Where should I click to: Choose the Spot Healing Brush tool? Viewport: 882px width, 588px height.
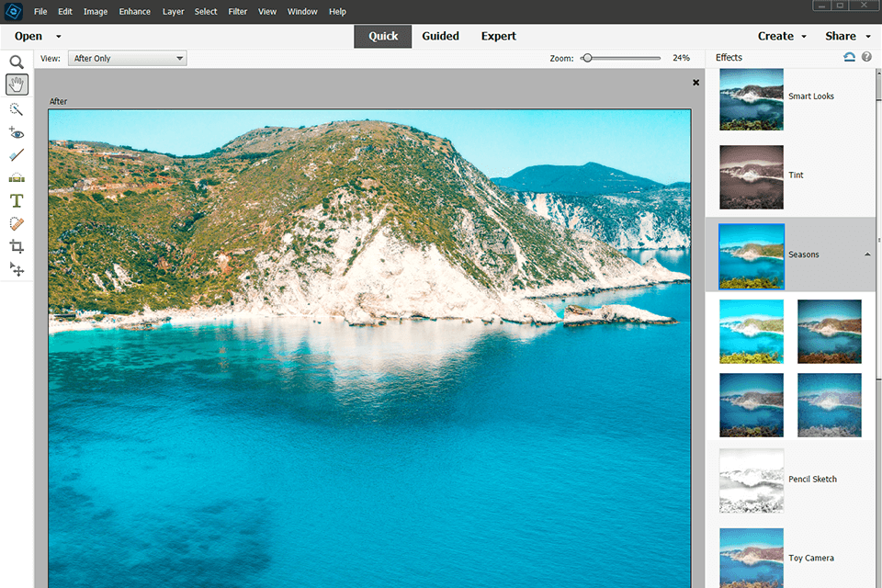(x=17, y=223)
